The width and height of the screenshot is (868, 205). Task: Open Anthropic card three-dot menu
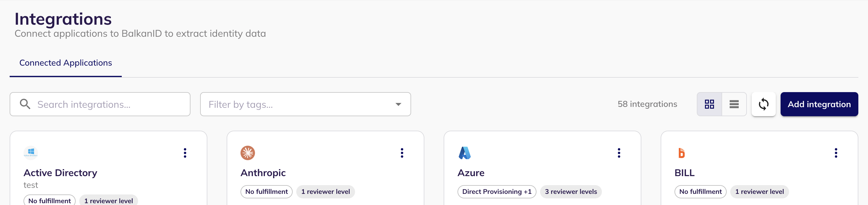click(402, 153)
